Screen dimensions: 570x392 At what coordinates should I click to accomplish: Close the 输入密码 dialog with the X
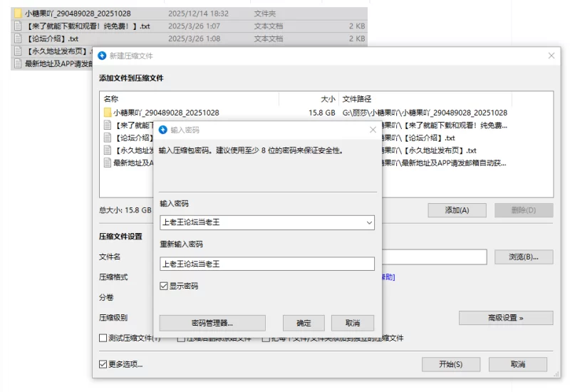coord(373,130)
